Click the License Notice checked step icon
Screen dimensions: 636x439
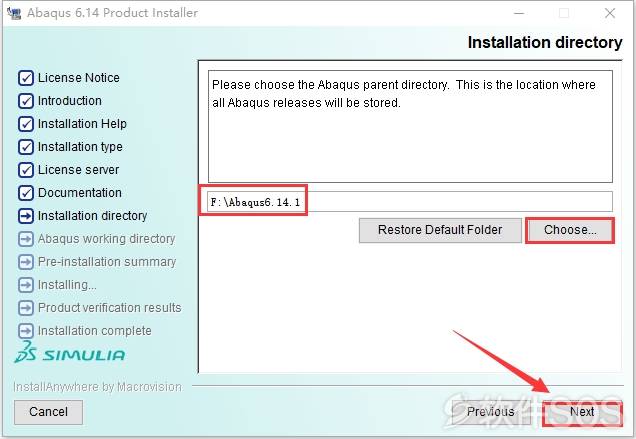[x=26, y=78]
